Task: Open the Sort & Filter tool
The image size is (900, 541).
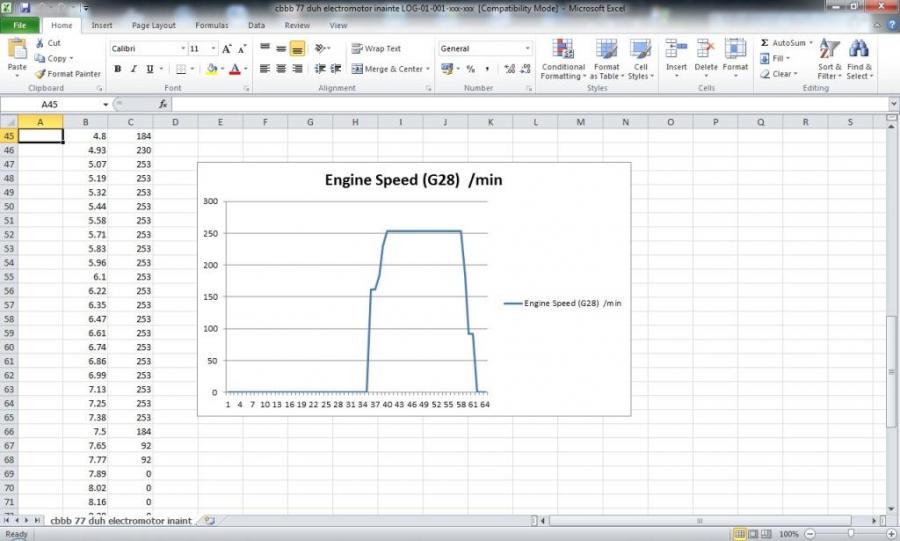Action: pyautogui.click(x=829, y=51)
